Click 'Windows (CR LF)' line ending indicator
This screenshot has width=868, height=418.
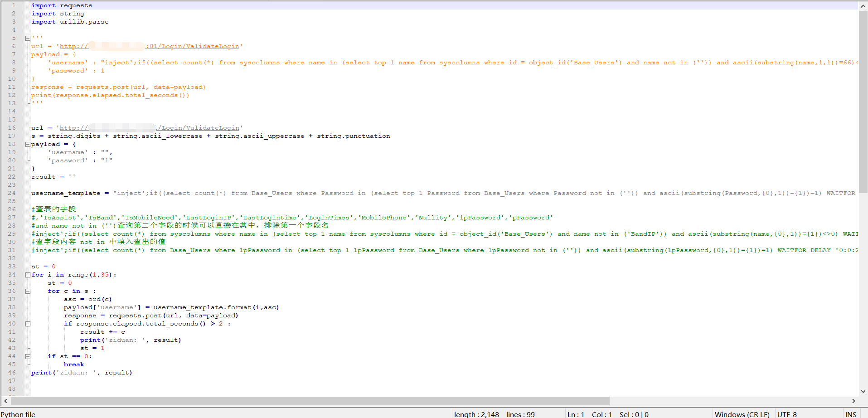(742, 414)
